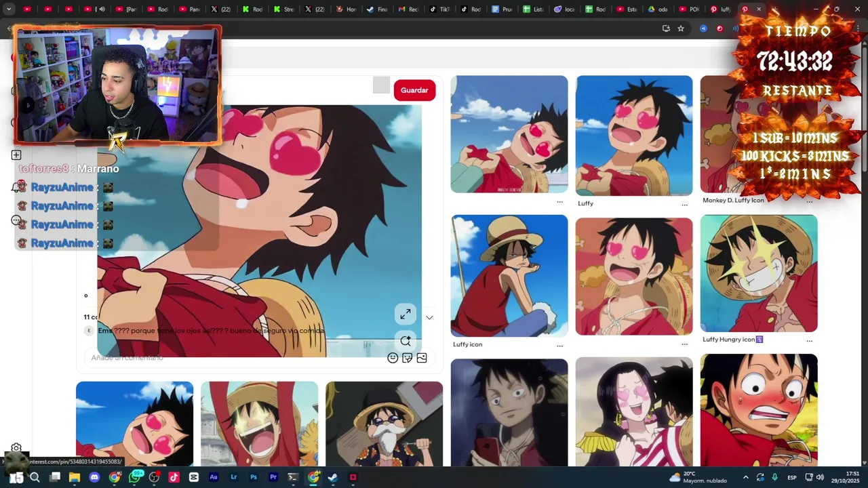The width and height of the screenshot is (868, 488).
Task: Open Pinterest notifications bell in sidebar
Action: click(16, 187)
